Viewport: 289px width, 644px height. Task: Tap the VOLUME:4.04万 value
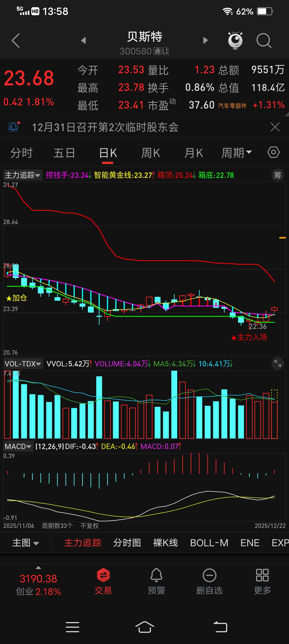[x=123, y=364]
